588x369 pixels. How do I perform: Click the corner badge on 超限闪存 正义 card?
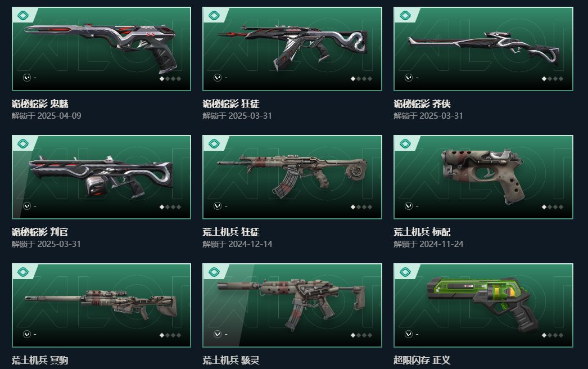[x=405, y=272]
